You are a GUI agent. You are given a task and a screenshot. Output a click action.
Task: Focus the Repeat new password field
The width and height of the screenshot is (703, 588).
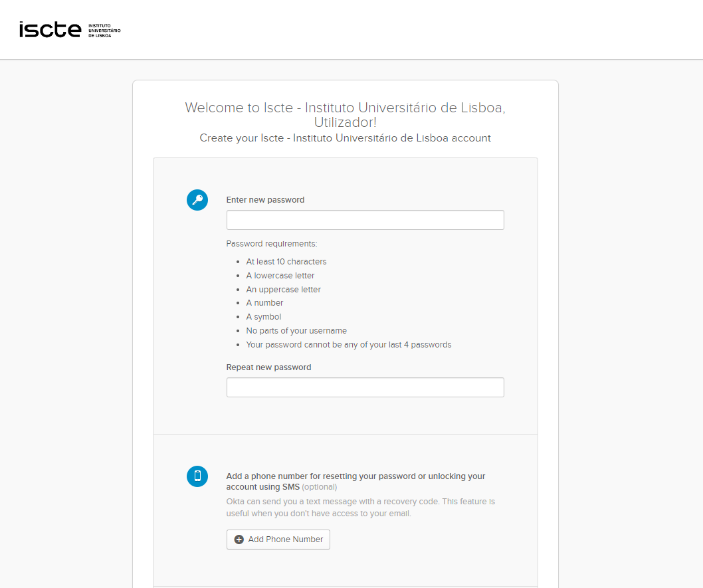click(365, 387)
